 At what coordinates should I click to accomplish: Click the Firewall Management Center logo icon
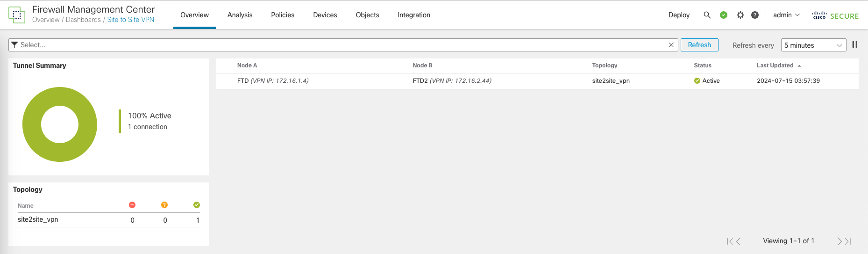[17, 15]
